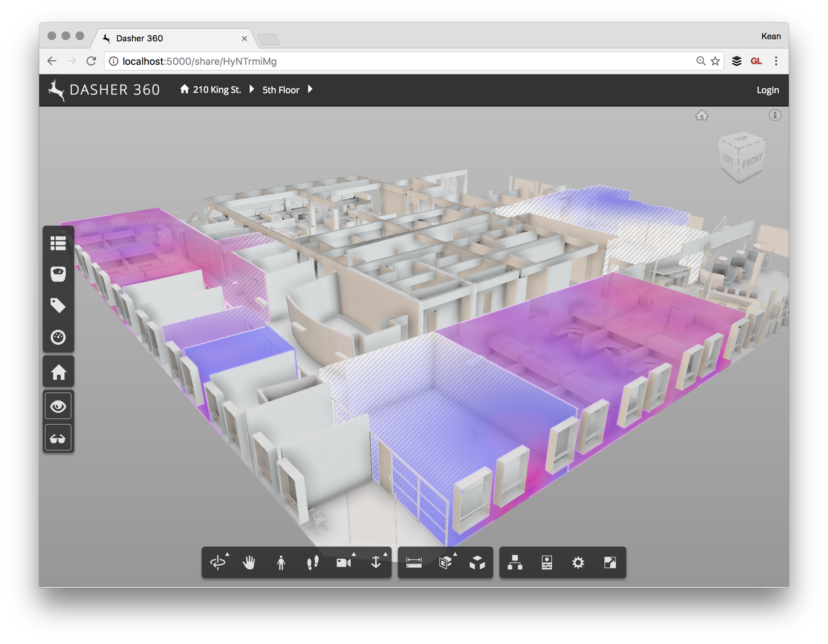Select the Measure tool
The width and height of the screenshot is (828, 644).
(x=414, y=562)
